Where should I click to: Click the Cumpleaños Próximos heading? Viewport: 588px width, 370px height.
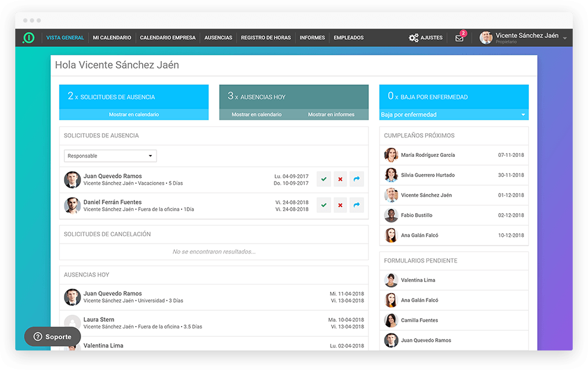(x=419, y=136)
